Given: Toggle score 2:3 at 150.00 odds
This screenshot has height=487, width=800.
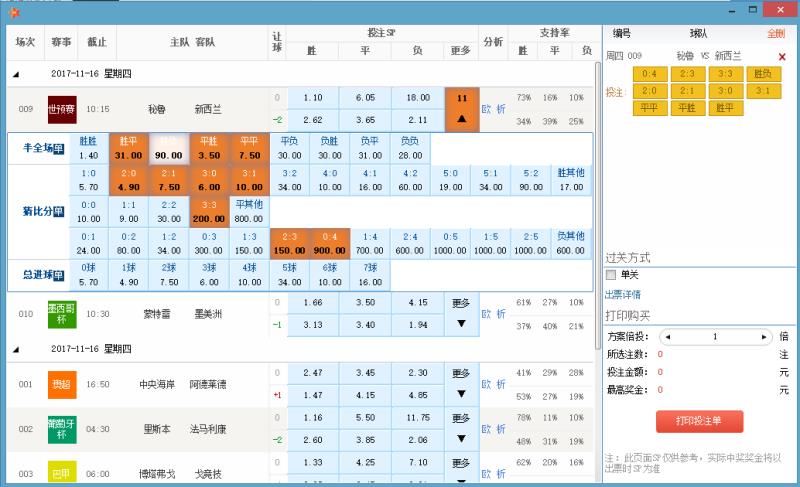Looking at the screenshot, I should pos(290,244).
